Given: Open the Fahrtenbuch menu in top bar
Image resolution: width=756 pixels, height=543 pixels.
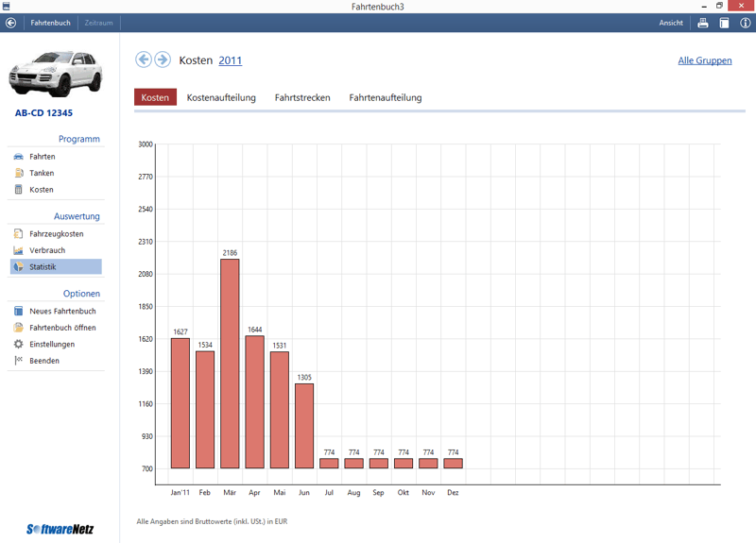Looking at the screenshot, I should pos(50,23).
